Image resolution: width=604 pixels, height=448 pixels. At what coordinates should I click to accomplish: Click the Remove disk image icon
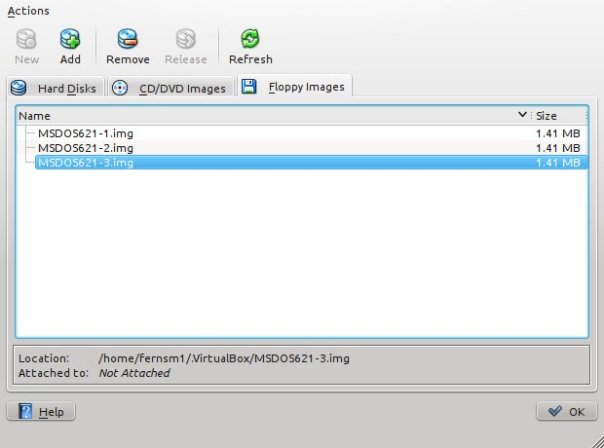(128, 39)
